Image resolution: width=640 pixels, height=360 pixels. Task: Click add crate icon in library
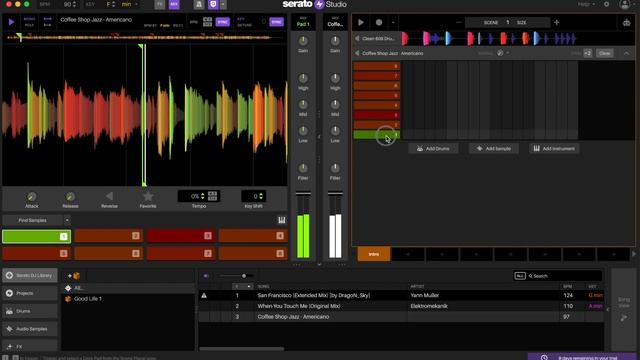(x=74, y=276)
